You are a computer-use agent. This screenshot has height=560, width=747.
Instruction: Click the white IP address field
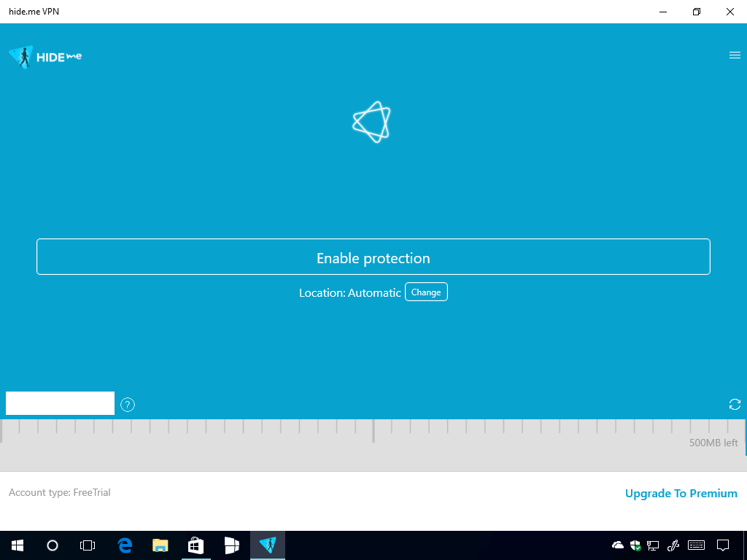[60, 403]
